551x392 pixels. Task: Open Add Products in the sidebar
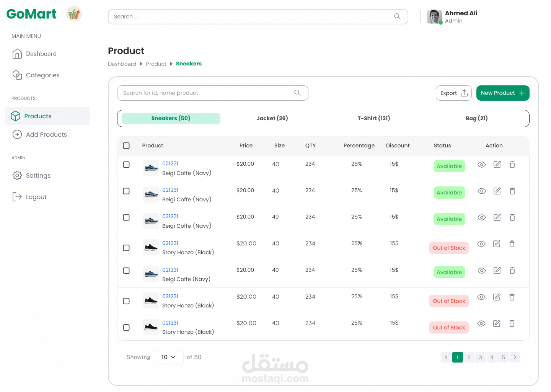39,135
